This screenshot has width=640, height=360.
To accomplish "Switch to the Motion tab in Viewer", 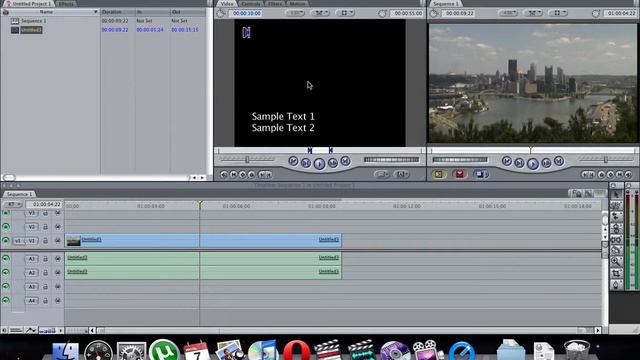I will click(298, 3).
